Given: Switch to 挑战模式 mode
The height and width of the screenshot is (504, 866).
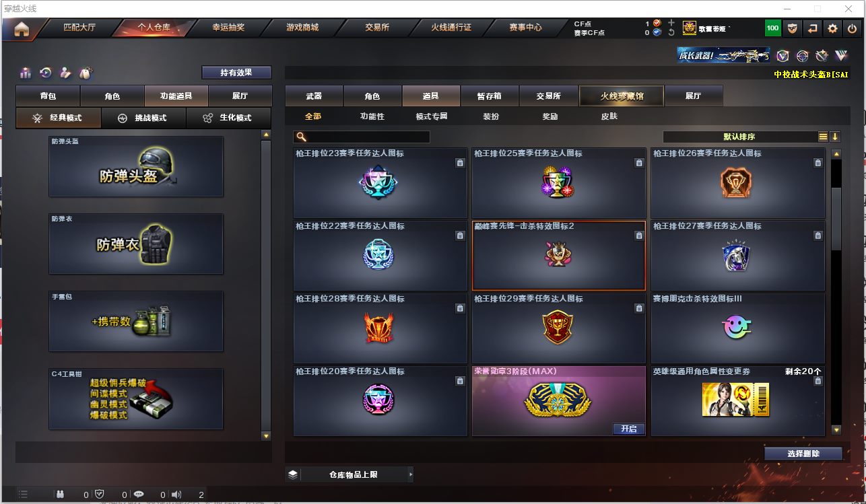Looking at the screenshot, I should pos(142,118).
